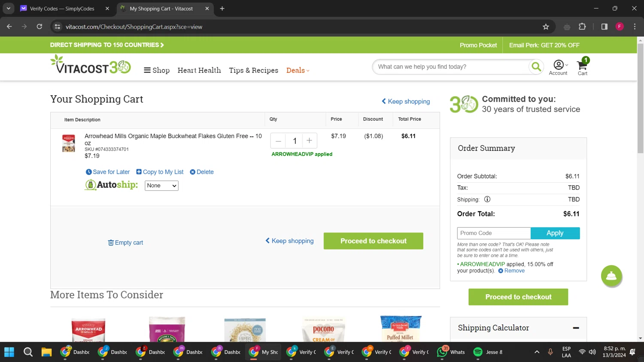Expand the Deals dropdown
The width and height of the screenshot is (644, 362).
(298, 70)
